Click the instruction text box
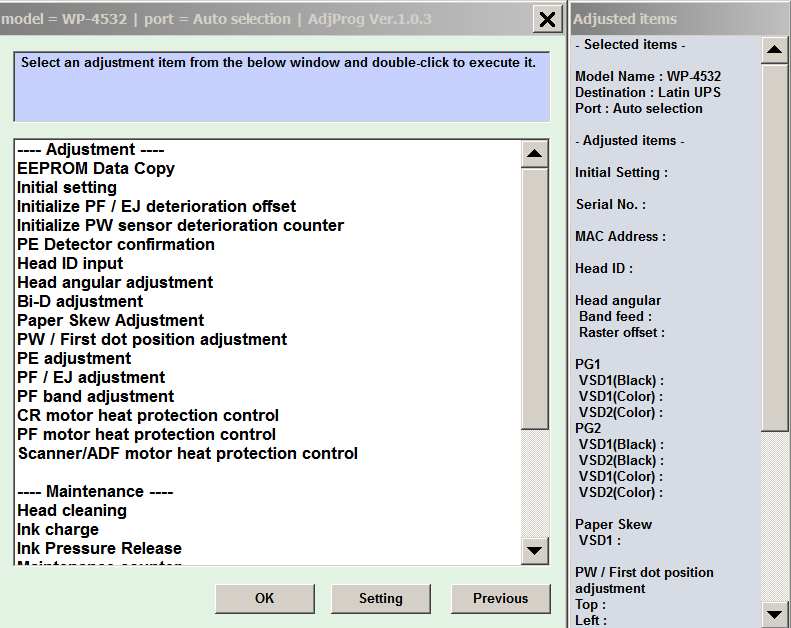The height and width of the screenshot is (628, 791). (281, 86)
